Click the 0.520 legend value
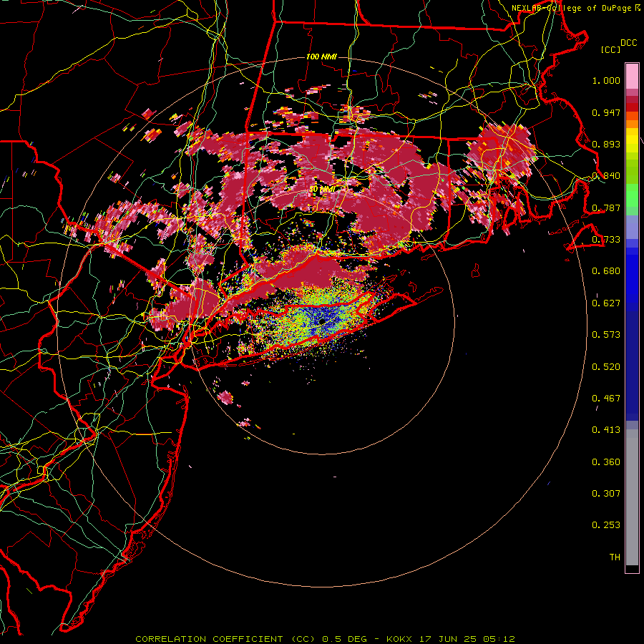The height and width of the screenshot is (644, 644). pos(606,367)
